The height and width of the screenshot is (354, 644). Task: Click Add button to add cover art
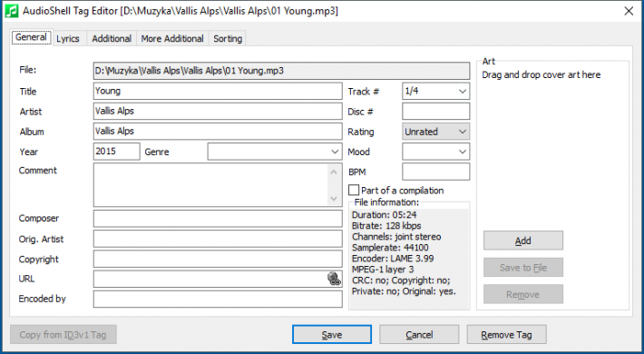tap(523, 241)
